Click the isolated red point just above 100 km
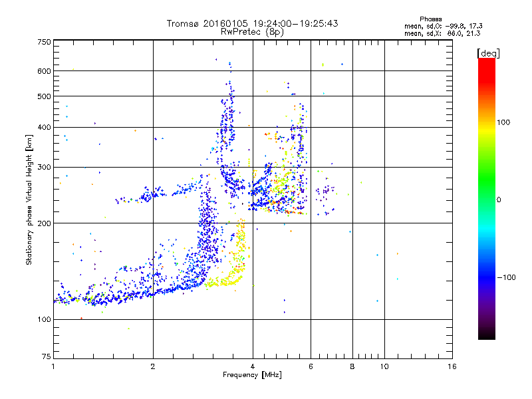Image resolution: width=532 pixels, height=399 pixels. tap(81, 319)
